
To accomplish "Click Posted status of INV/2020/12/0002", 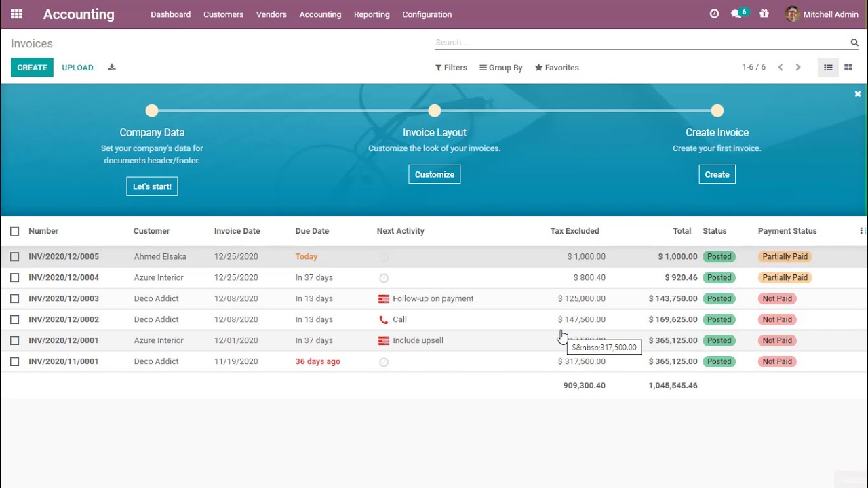I will point(719,319).
